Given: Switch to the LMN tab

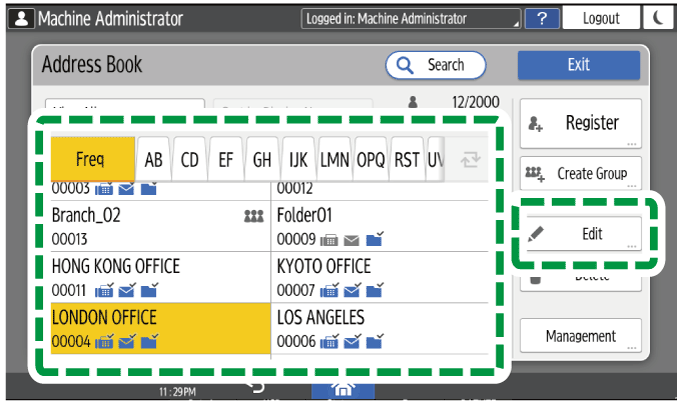Looking at the screenshot, I should [x=334, y=160].
